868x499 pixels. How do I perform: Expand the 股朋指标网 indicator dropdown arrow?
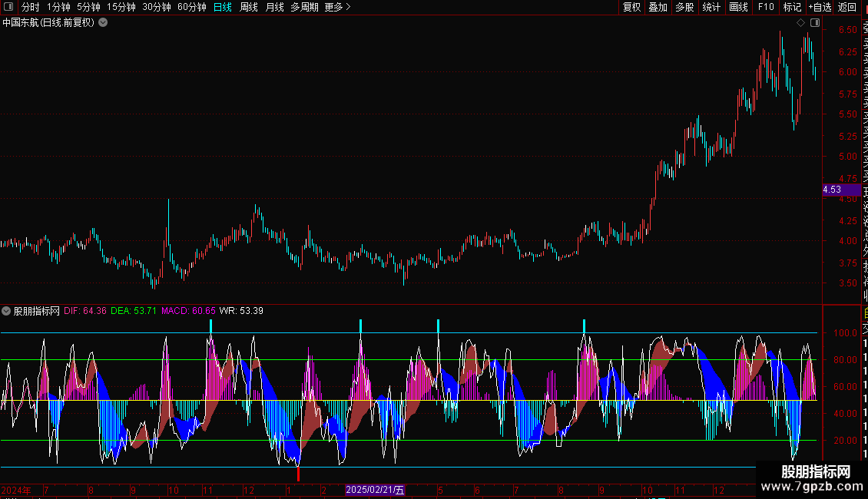click(7, 311)
